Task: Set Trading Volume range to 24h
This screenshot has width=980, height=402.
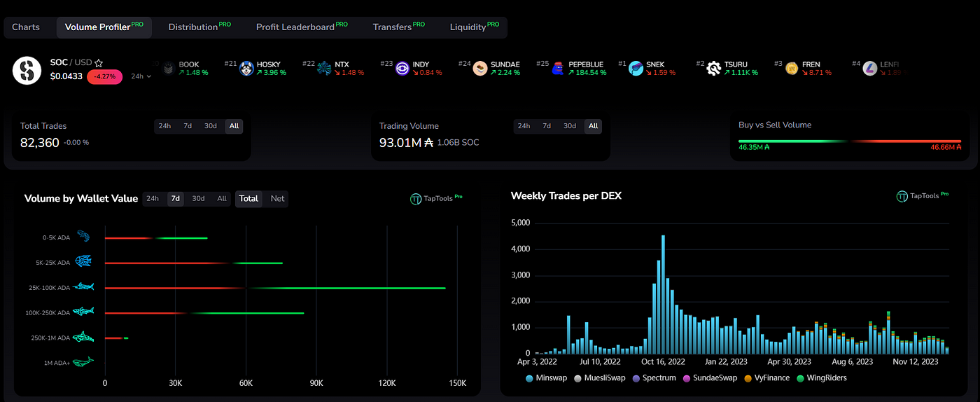Action: 524,126
